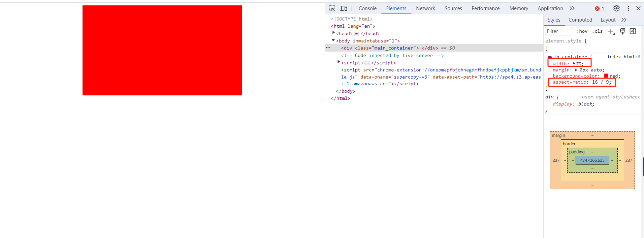This screenshot has height=238, width=644.
Task: Select the closing body tag line
Action: point(346,91)
